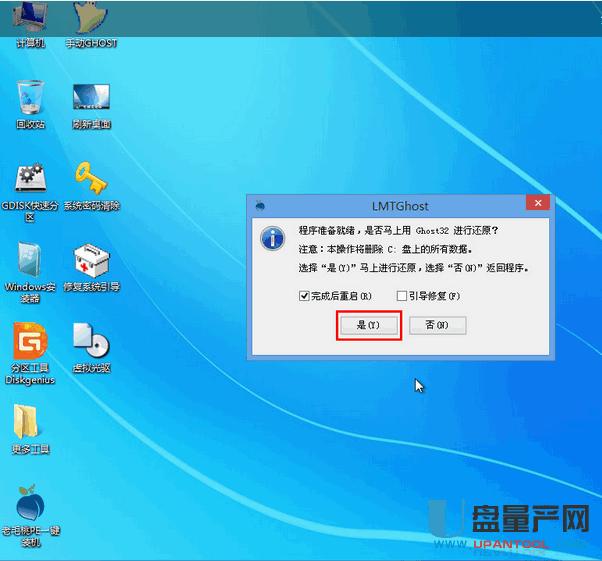Viewport: 602px width, 561px height.
Task: Launch the 手动GHOST desktop shortcut
Action: [89, 20]
